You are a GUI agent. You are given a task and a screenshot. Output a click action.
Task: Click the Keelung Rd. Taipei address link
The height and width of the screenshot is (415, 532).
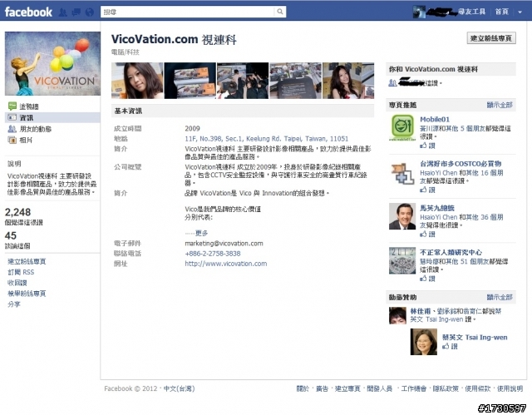[x=266, y=138]
